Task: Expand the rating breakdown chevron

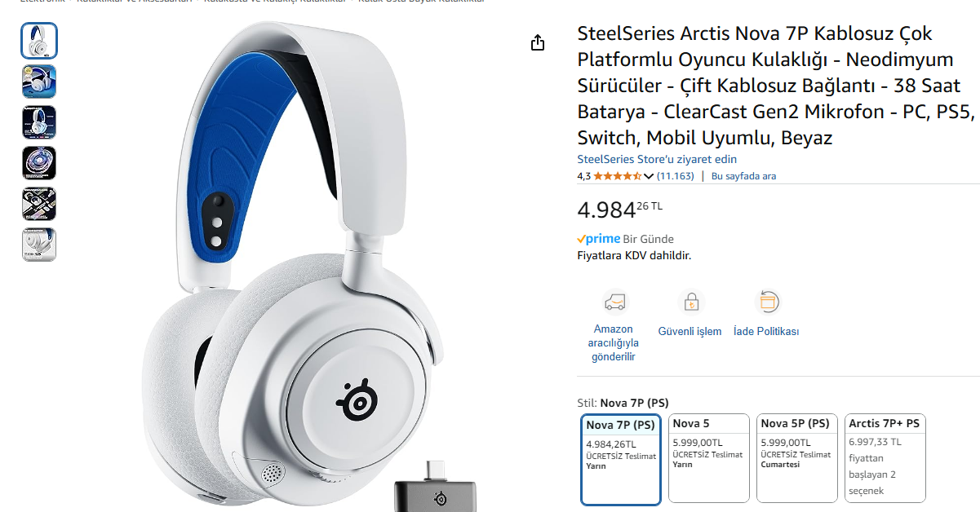Action: pos(649,176)
